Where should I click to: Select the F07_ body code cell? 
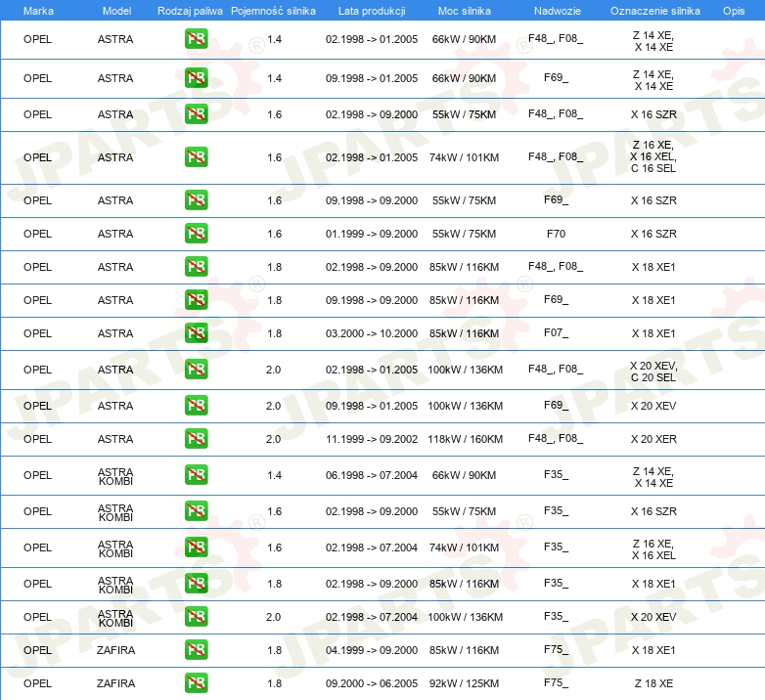click(x=557, y=333)
